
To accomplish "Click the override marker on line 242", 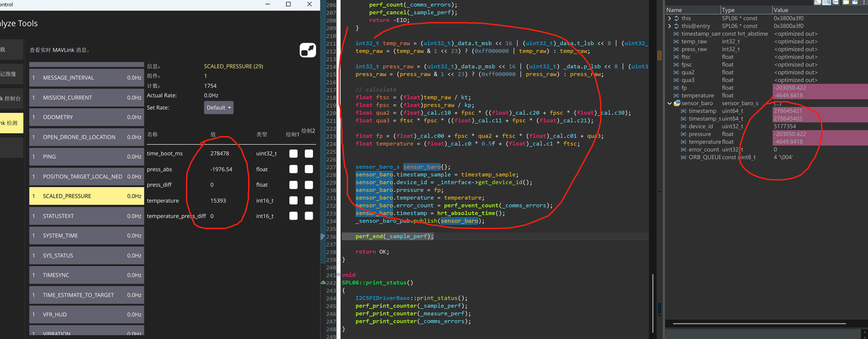I will click(x=323, y=282).
